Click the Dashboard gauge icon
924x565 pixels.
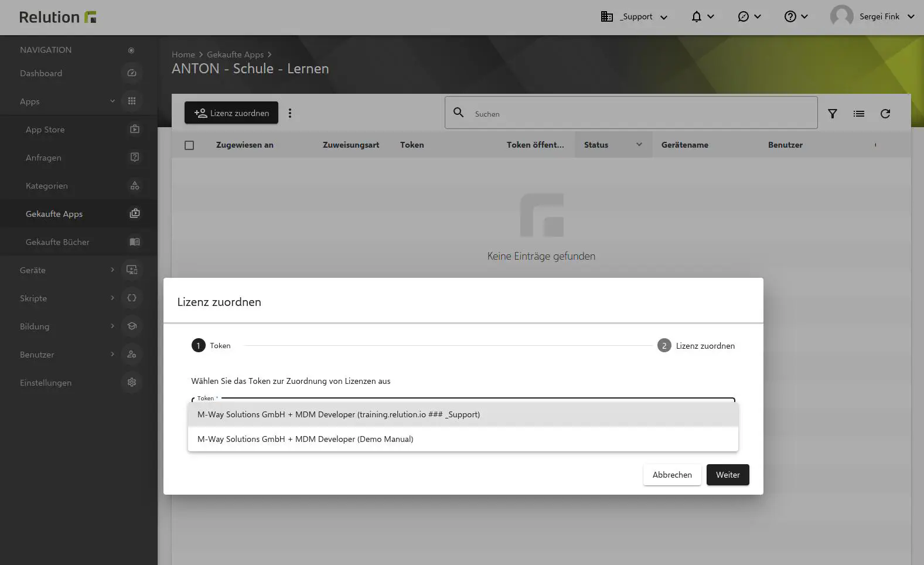pyautogui.click(x=132, y=73)
